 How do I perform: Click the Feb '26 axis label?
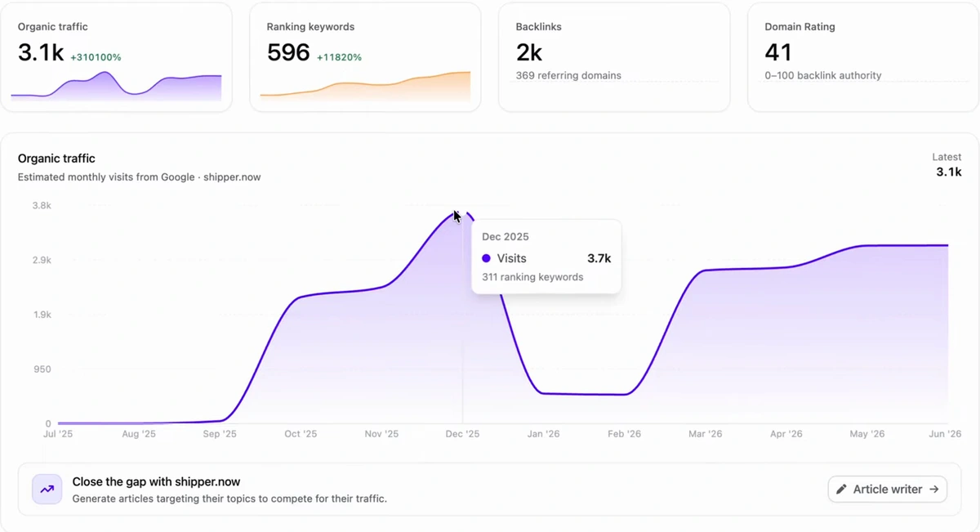624,434
